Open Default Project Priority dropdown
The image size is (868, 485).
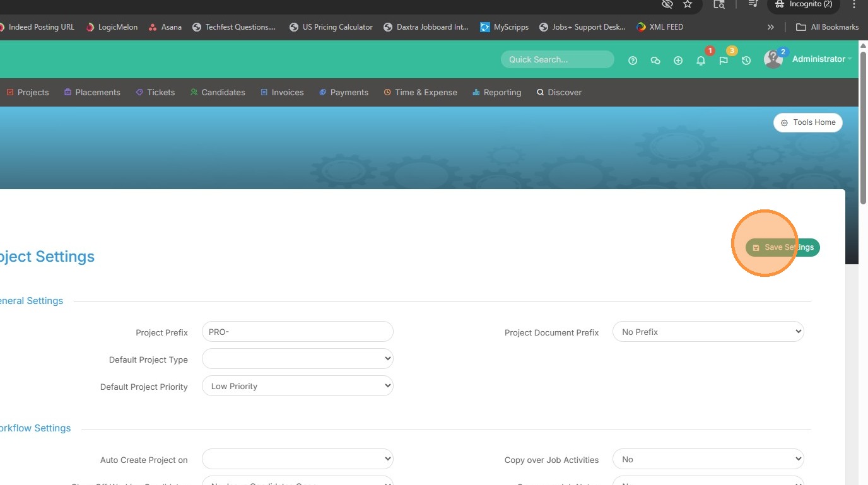point(298,386)
